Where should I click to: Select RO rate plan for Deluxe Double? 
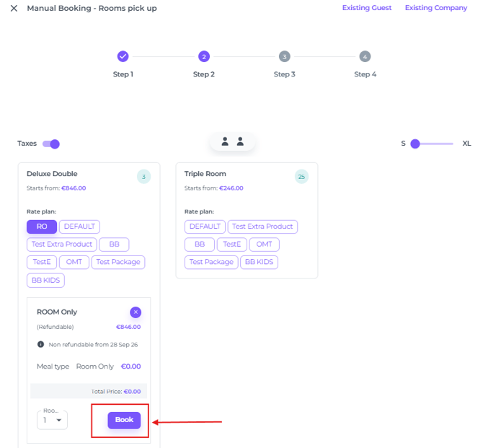pos(42,227)
